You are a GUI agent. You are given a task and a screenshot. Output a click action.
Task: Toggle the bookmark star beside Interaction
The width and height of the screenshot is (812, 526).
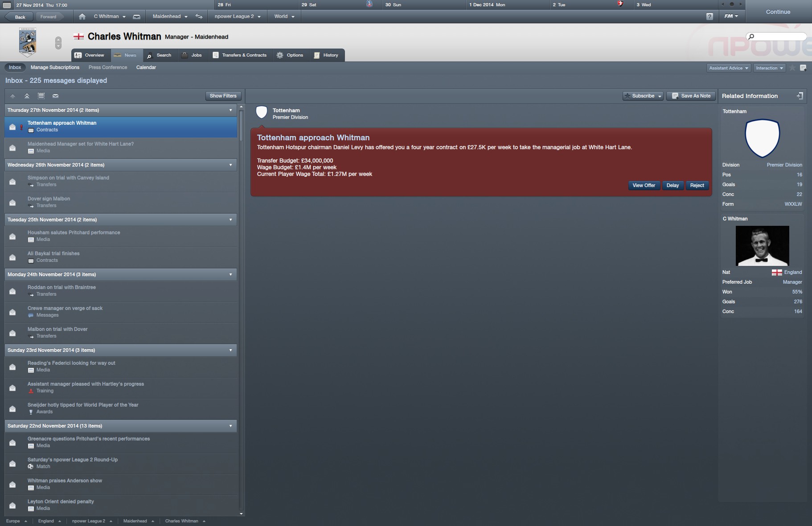point(792,68)
